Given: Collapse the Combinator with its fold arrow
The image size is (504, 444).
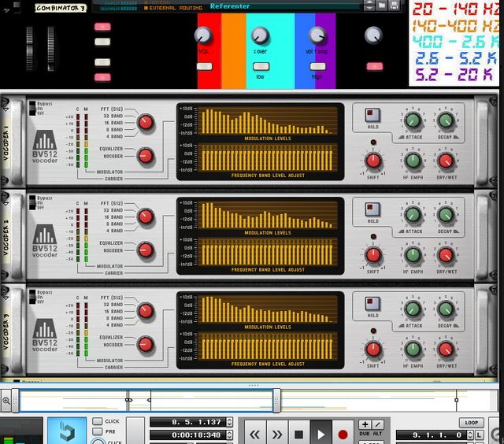Looking at the screenshot, I should click(x=6, y=10).
